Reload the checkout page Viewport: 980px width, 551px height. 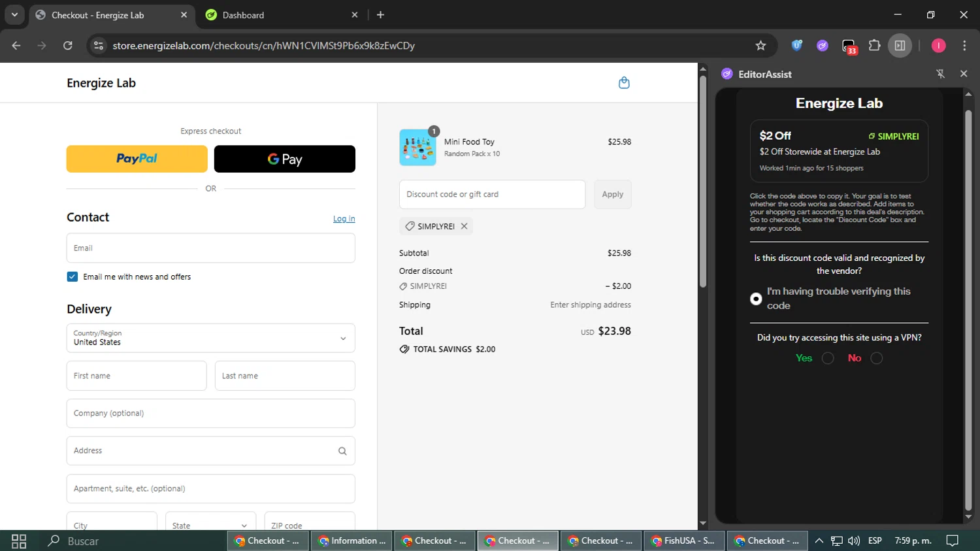coord(68,45)
